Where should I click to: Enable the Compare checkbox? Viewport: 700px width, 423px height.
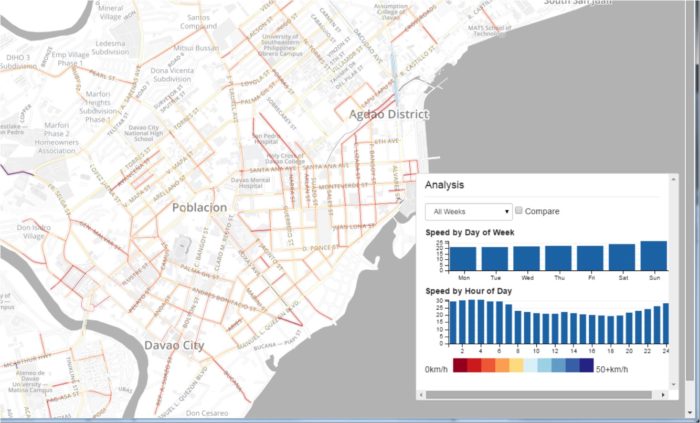[x=520, y=211]
